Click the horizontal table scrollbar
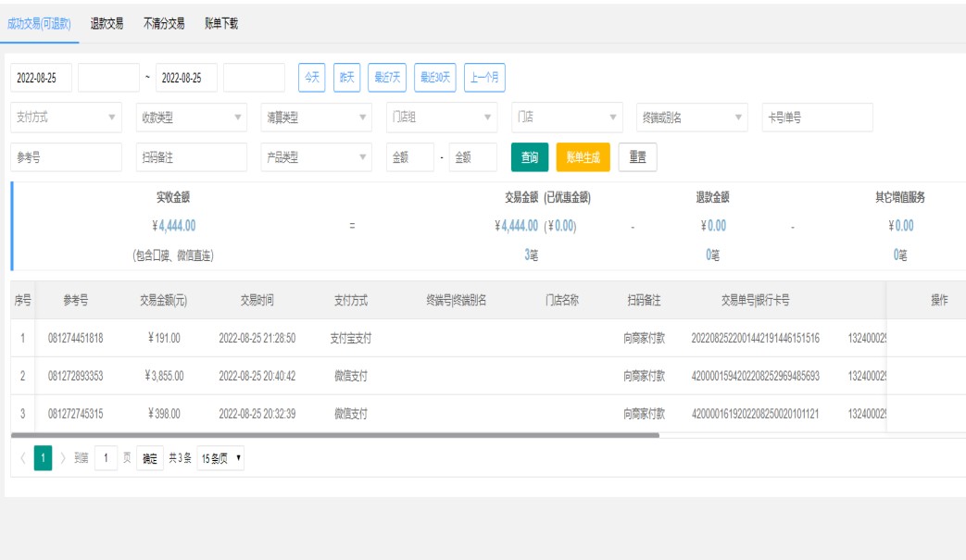This screenshot has width=966, height=560. (335, 434)
